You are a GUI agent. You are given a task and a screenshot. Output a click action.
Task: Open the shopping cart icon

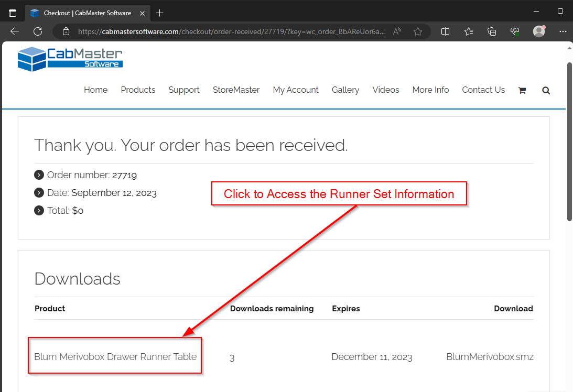click(522, 90)
